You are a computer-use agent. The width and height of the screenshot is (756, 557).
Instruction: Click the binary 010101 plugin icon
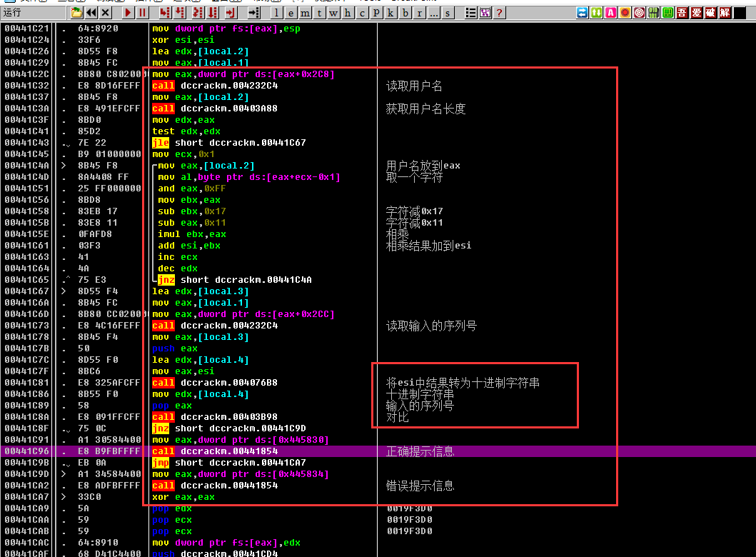[654, 13]
